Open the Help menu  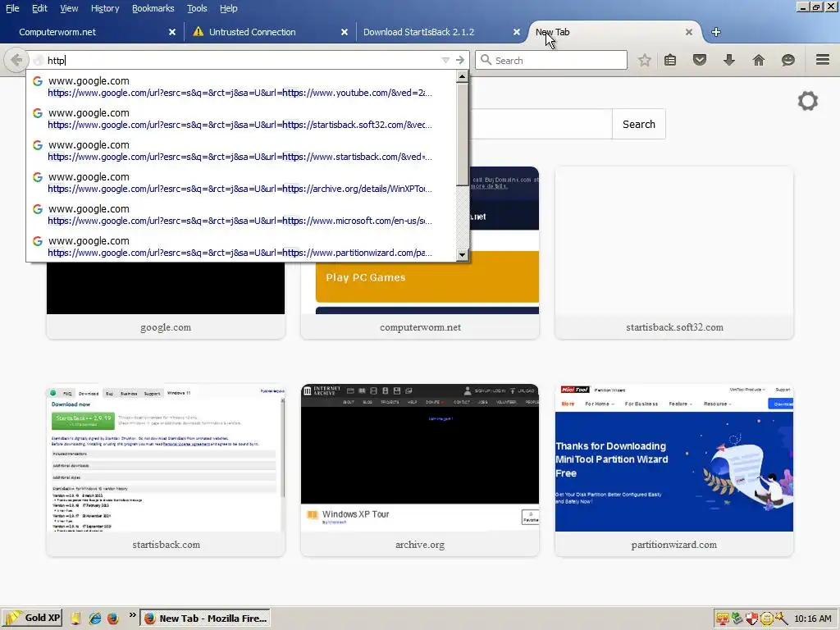228,8
